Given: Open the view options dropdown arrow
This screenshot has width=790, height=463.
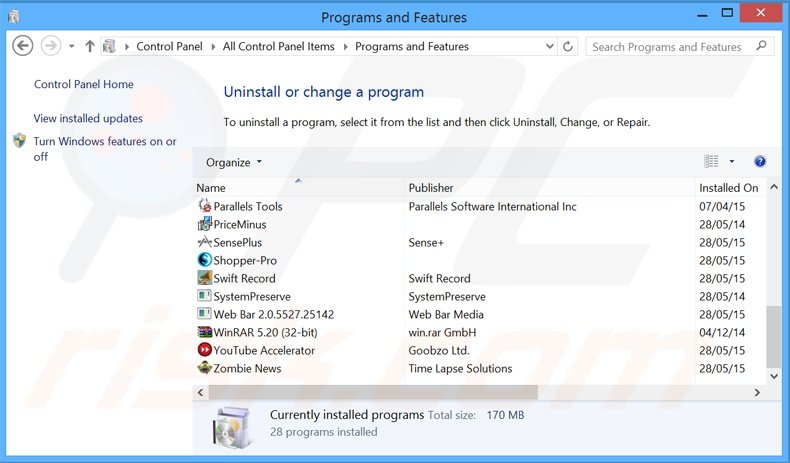Looking at the screenshot, I should click(x=732, y=161).
